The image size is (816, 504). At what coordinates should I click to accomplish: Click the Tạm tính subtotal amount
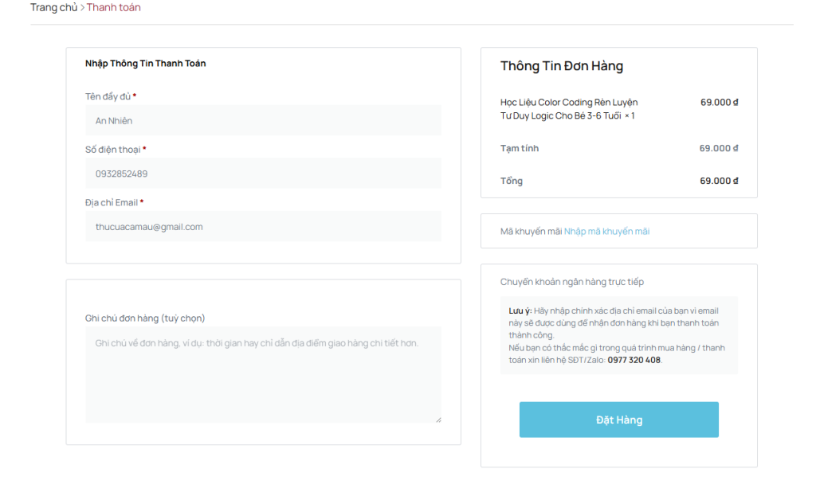[x=719, y=148]
